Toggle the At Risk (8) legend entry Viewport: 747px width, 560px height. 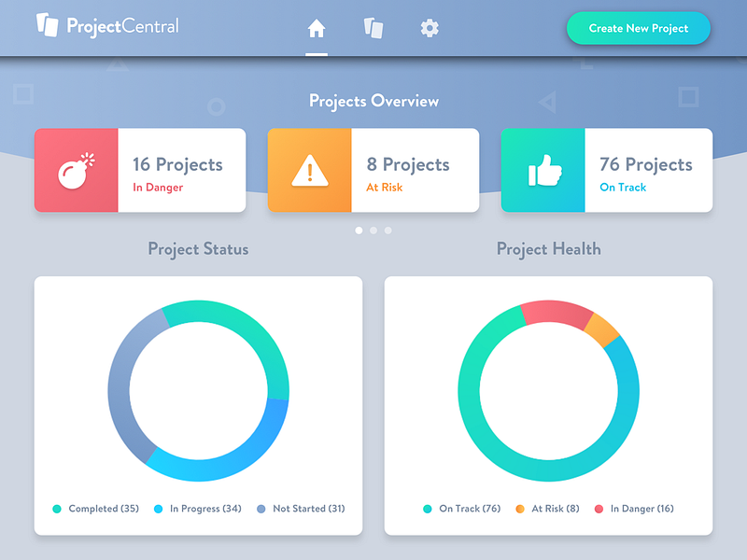coord(547,509)
